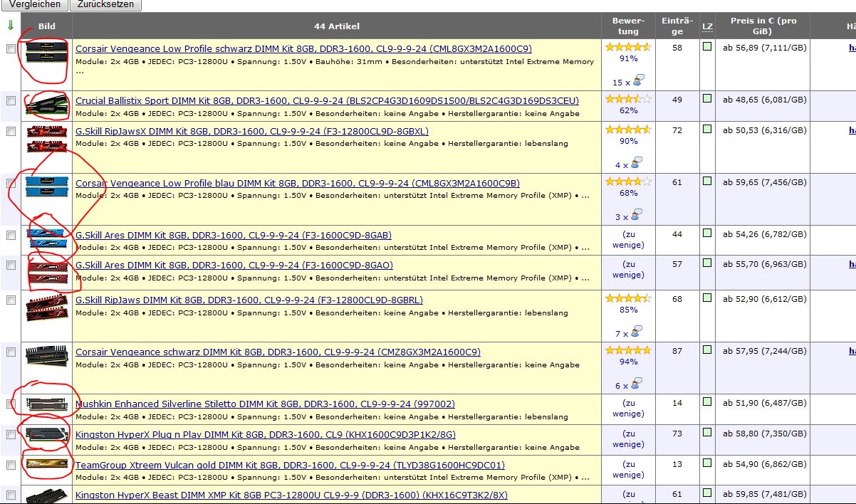Open comments icon beside '4 x'
The height and width of the screenshot is (504, 856).
(x=636, y=162)
